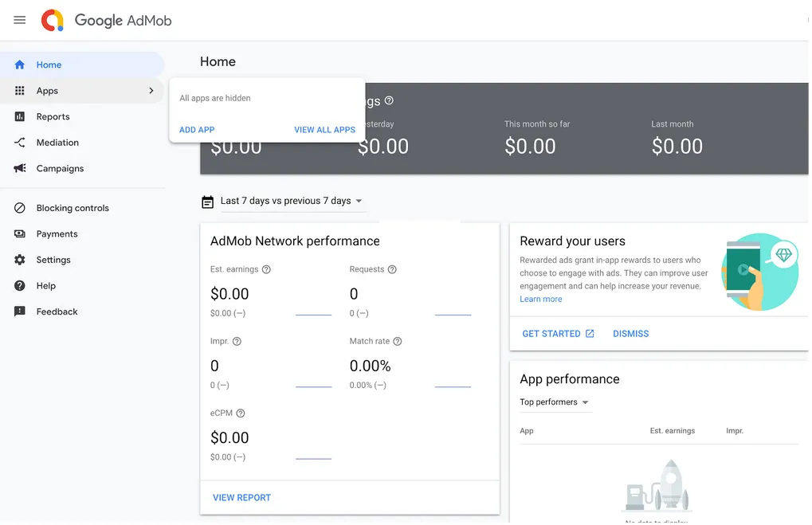Click the Settings gear icon
Screen dimensions: 812x525
pos(20,260)
